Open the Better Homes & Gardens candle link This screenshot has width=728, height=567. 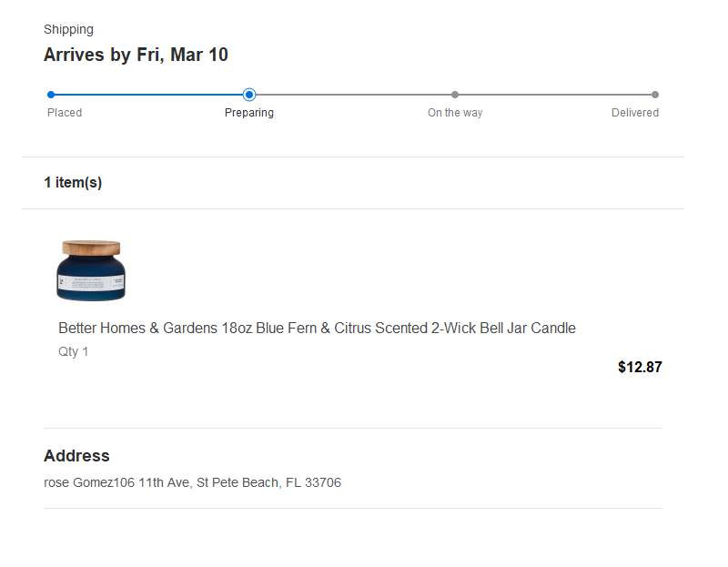point(317,328)
